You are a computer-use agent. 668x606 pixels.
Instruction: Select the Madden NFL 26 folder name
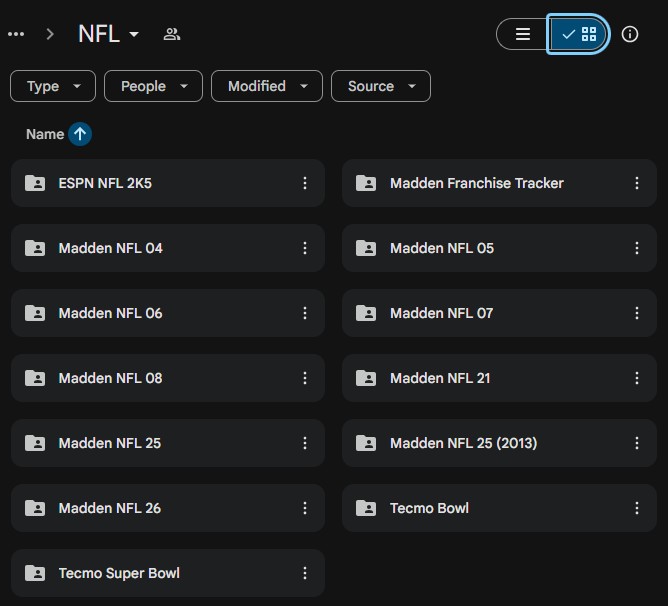click(109, 508)
